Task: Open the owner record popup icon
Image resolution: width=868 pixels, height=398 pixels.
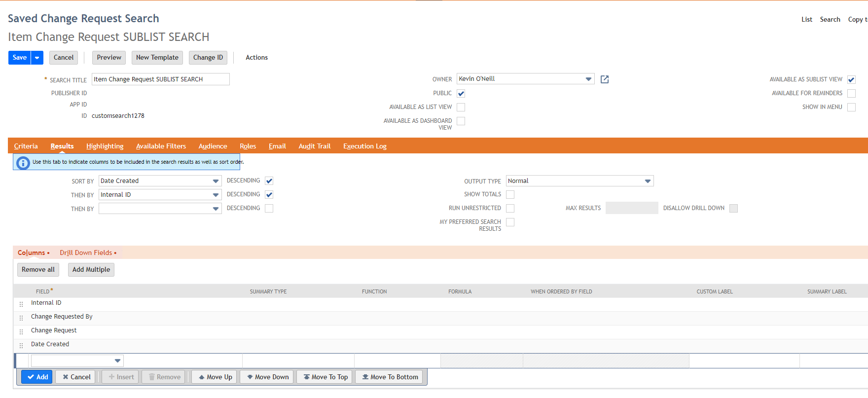Action: [605, 79]
